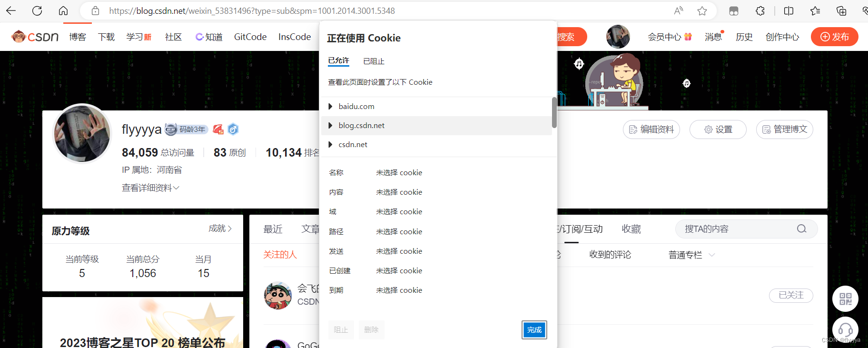Open the collections icon

coord(841,10)
